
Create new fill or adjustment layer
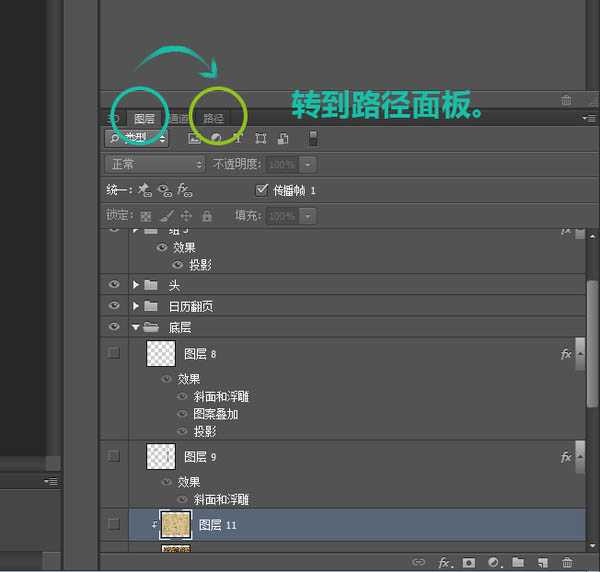[494, 562]
